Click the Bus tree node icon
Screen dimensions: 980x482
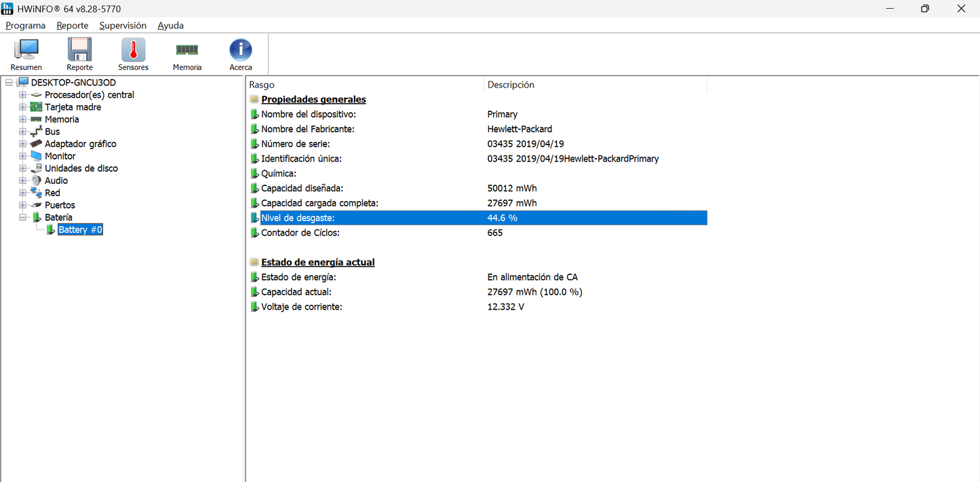coord(36,132)
